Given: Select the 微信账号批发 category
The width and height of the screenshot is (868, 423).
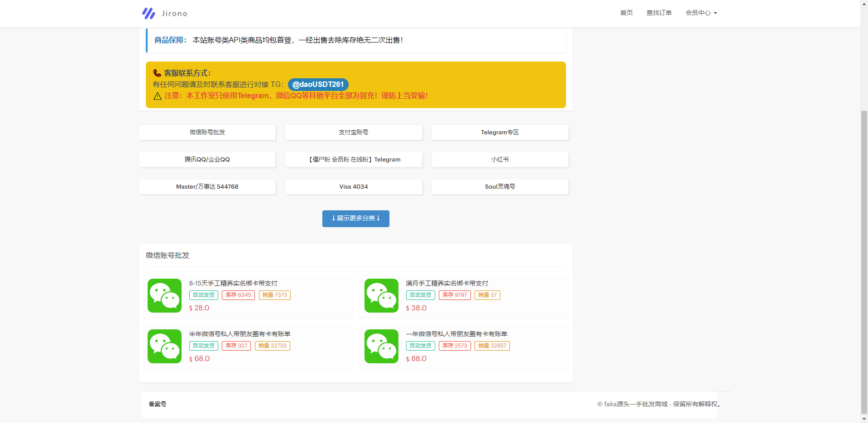Looking at the screenshot, I should [207, 132].
